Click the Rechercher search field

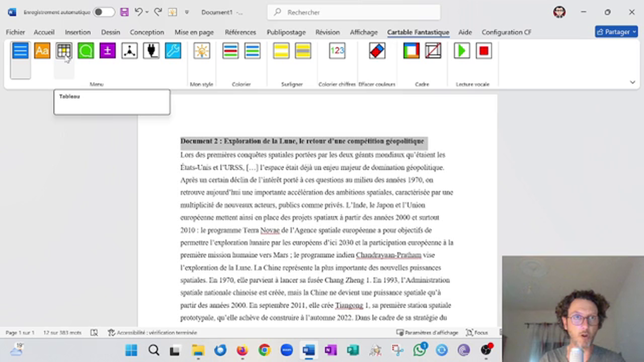(352, 12)
